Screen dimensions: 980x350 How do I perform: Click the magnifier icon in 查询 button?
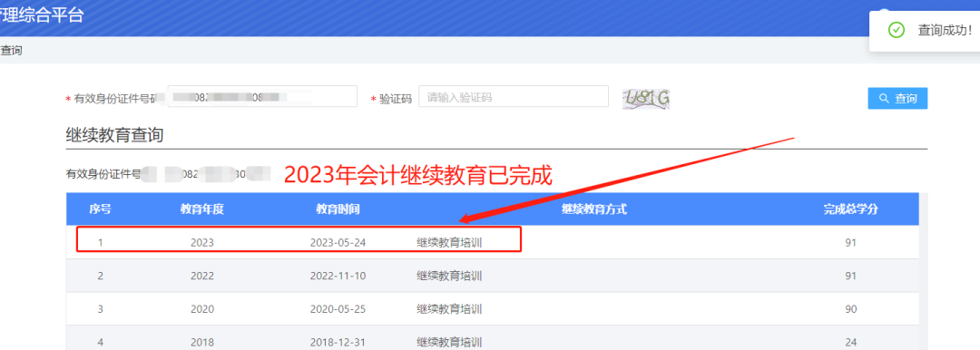[884, 98]
